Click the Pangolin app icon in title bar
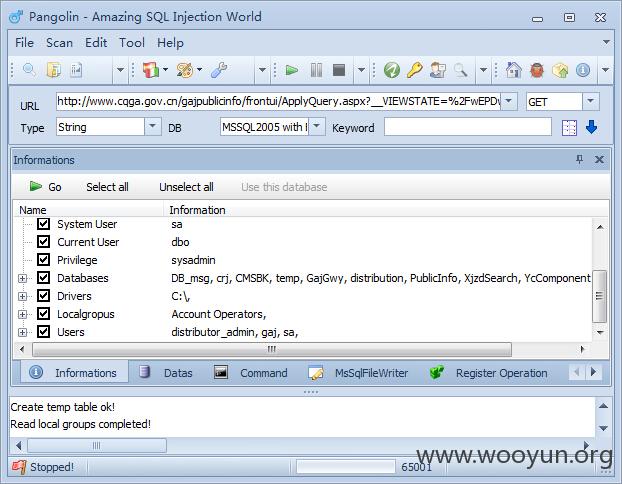Image resolution: width=622 pixels, height=484 pixels. pos(16,17)
